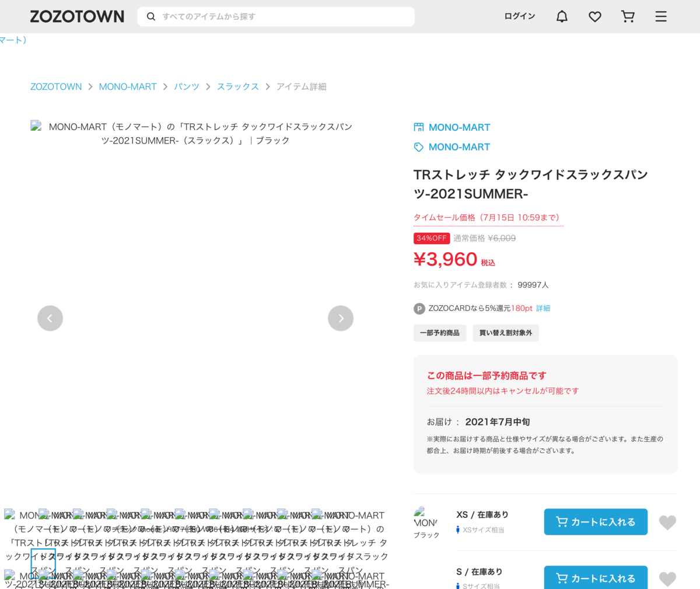The height and width of the screenshot is (589, 700).
Task: Click the 通常価格 ¥6,009 text
Action: [x=485, y=238]
